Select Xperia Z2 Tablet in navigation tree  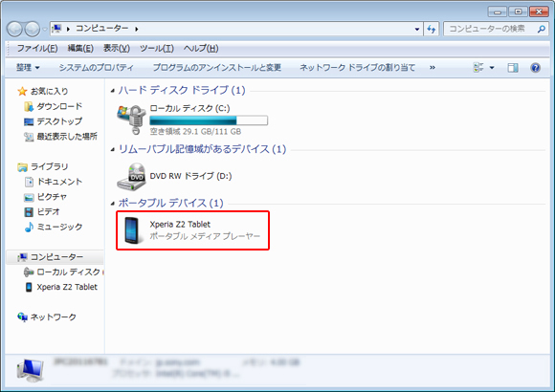point(67,287)
